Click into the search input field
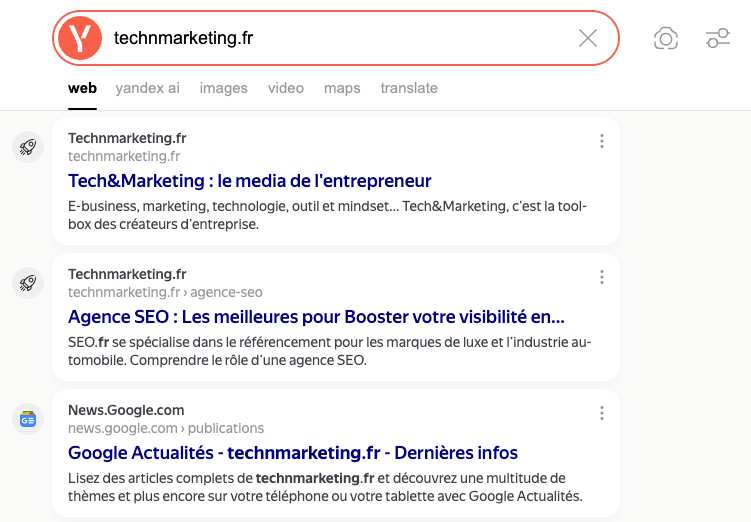Image resolution: width=751 pixels, height=522 pixels. pos(340,39)
